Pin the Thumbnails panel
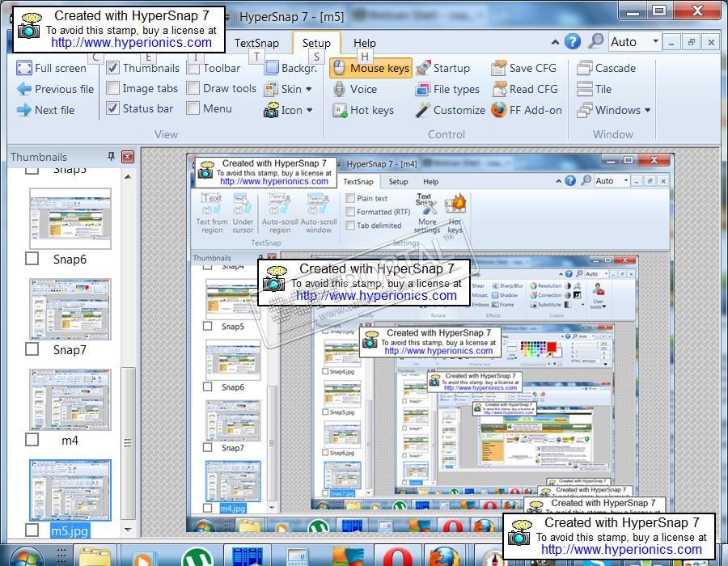This screenshot has height=566, width=728. (x=111, y=156)
